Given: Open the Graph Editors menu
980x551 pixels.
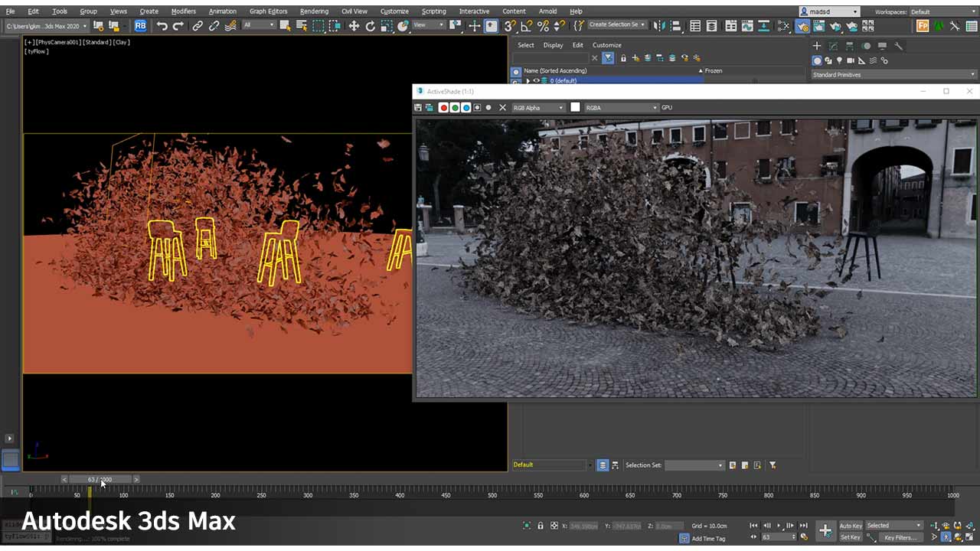Looking at the screenshot, I should pyautogui.click(x=268, y=11).
